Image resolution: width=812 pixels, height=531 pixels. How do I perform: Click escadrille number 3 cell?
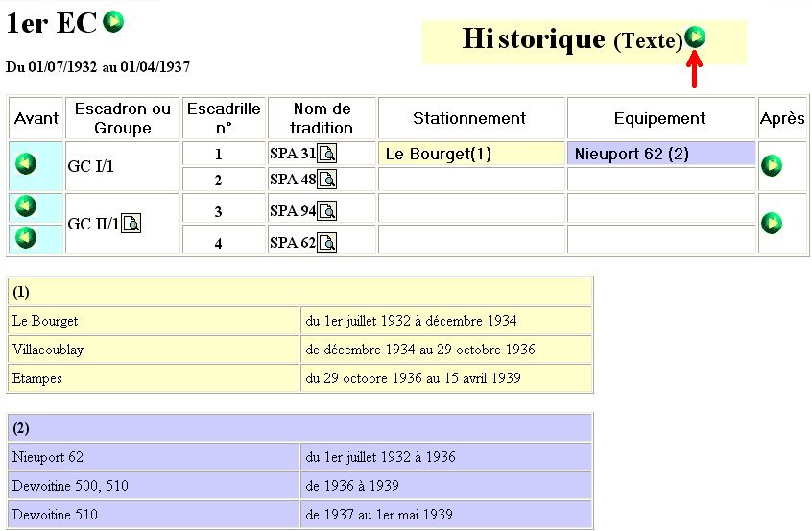(x=224, y=208)
